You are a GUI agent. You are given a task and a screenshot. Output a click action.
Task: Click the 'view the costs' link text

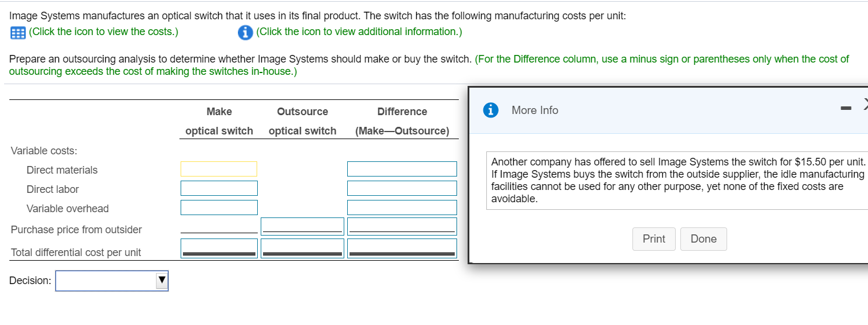[x=103, y=32]
